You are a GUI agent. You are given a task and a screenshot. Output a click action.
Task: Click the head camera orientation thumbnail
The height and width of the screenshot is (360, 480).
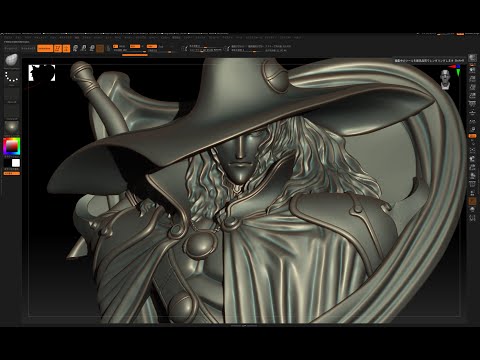point(444,79)
